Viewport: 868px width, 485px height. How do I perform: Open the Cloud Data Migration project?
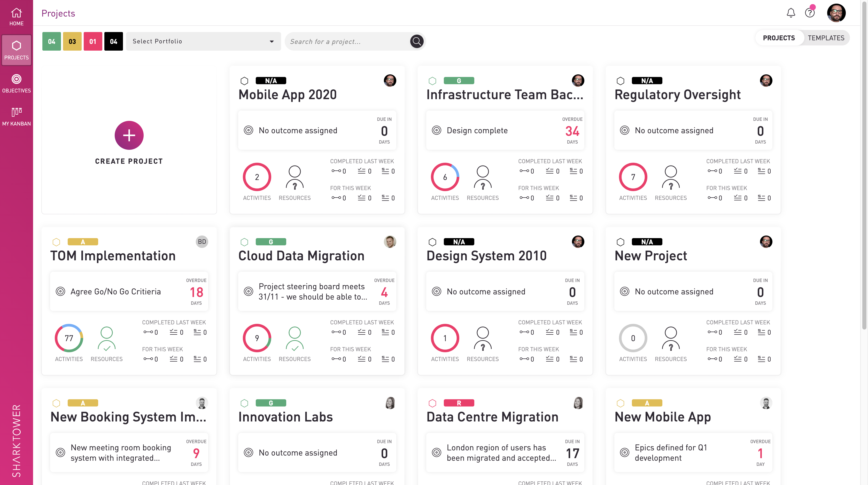tap(301, 256)
